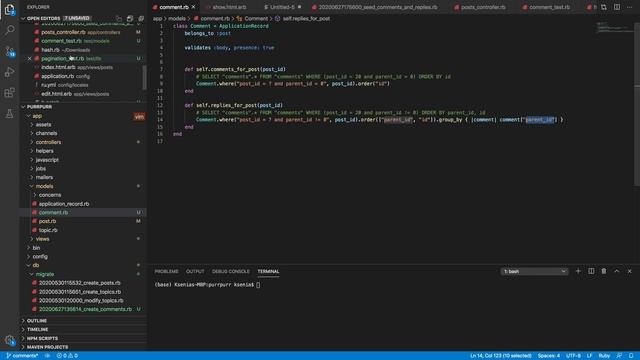Image resolution: width=640 pixels, height=360 pixels.
Task: Switch to the Untitled-5 tab
Action: pos(282,7)
